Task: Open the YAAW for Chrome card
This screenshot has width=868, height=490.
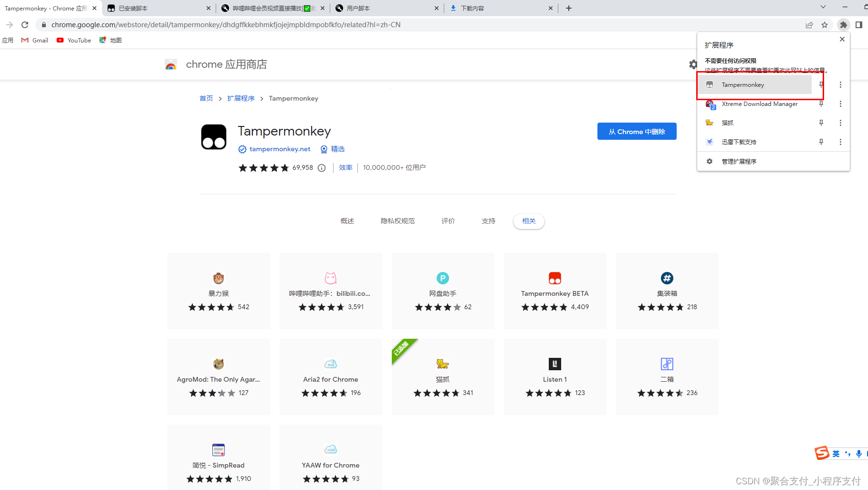Action: point(331,457)
